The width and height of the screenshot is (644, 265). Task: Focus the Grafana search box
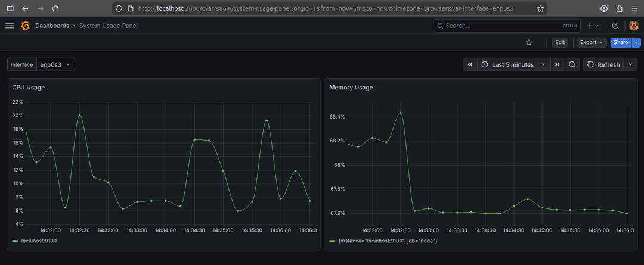pyautogui.click(x=507, y=26)
